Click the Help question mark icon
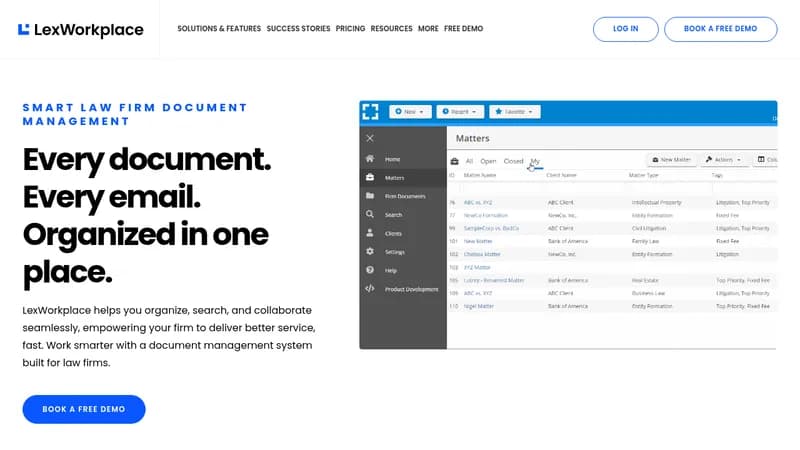The width and height of the screenshot is (800, 450). (x=370, y=270)
